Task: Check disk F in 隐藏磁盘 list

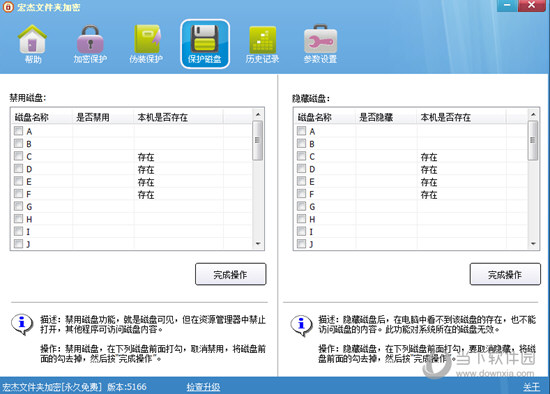Action: tap(301, 194)
